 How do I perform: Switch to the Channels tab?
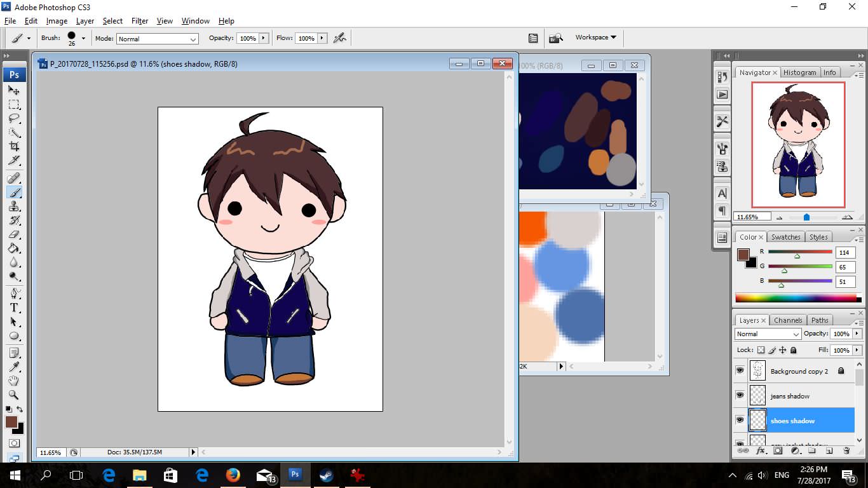[x=788, y=320]
